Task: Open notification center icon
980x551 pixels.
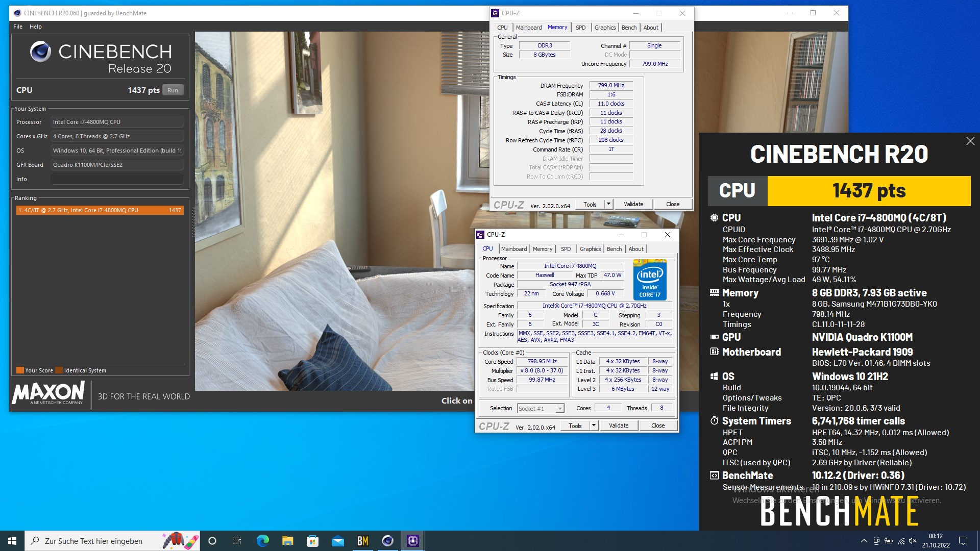Action: [x=963, y=541]
